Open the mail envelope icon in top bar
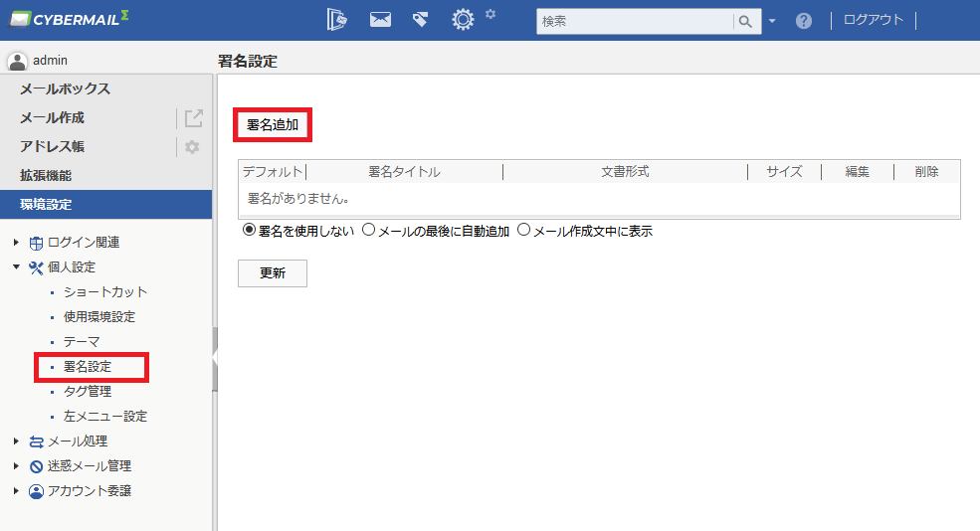The image size is (980, 531). (380, 20)
